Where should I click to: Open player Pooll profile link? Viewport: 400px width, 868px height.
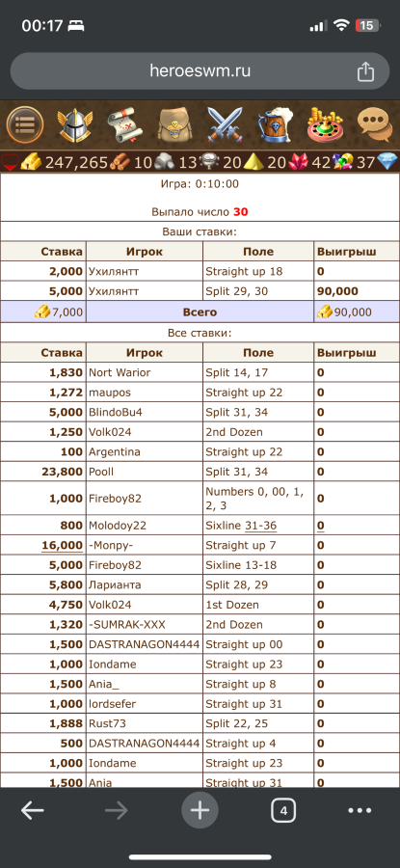(x=101, y=472)
